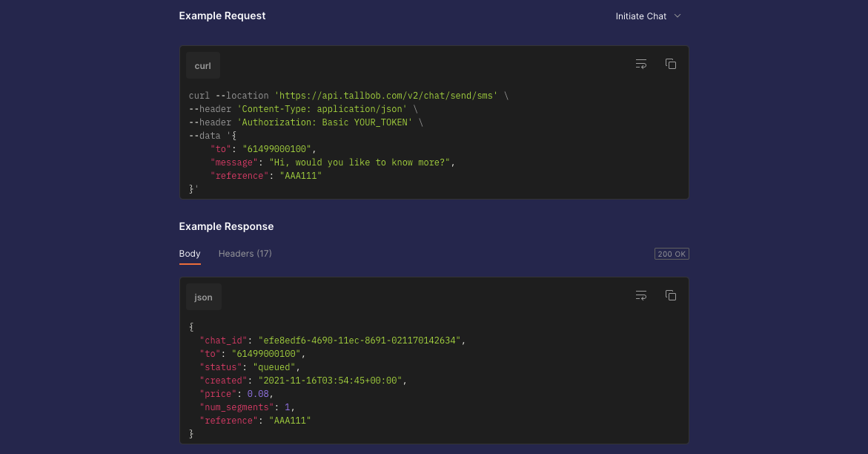Click the message text "Hi, would you like to know more?"

(x=360, y=162)
